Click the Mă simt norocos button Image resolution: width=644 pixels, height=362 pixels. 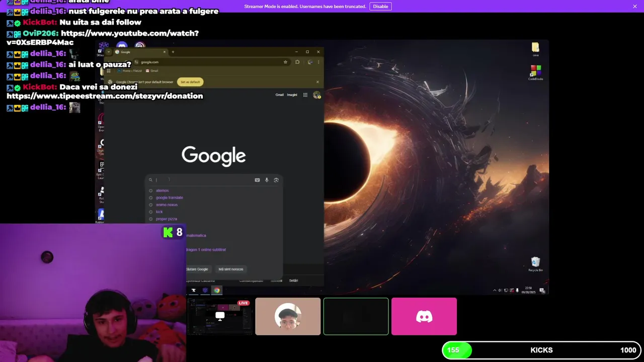point(230,269)
